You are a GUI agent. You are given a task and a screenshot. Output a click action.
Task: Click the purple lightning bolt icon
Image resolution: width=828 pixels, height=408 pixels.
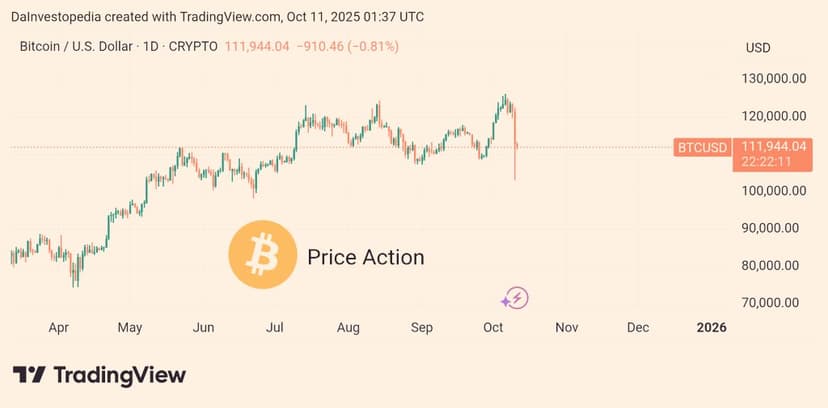click(x=515, y=297)
